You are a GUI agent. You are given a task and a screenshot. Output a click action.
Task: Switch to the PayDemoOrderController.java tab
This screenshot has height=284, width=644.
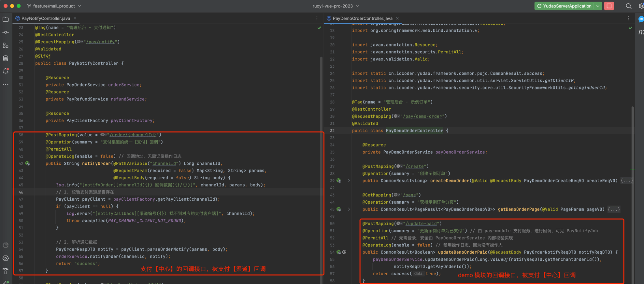[362, 19]
